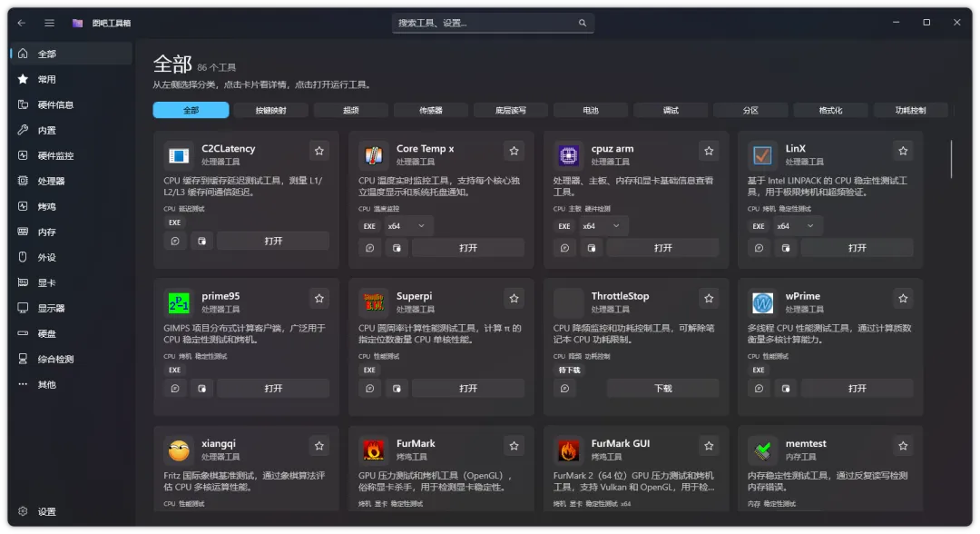The height and width of the screenshot is (534, 980).
Task: Click 下载 to download ThrottleStop
Action: 662,389
